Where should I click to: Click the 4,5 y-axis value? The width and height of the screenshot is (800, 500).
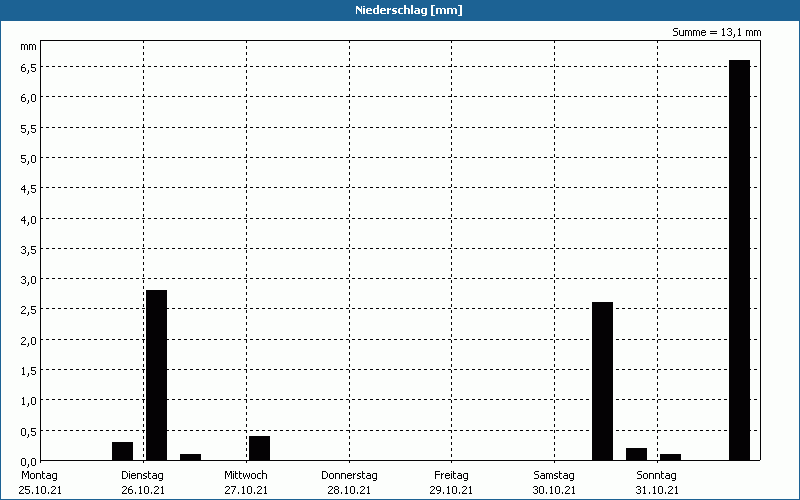coord(29,189)
